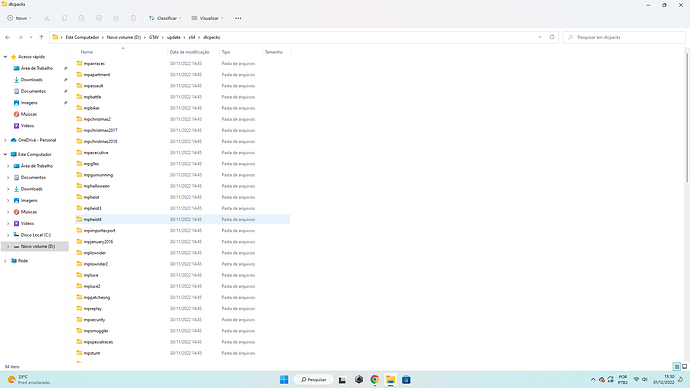Sort by Tamanho column header
Image resolution: width=690 pixels, height=388 pixels.
click(x=273, y=52)
